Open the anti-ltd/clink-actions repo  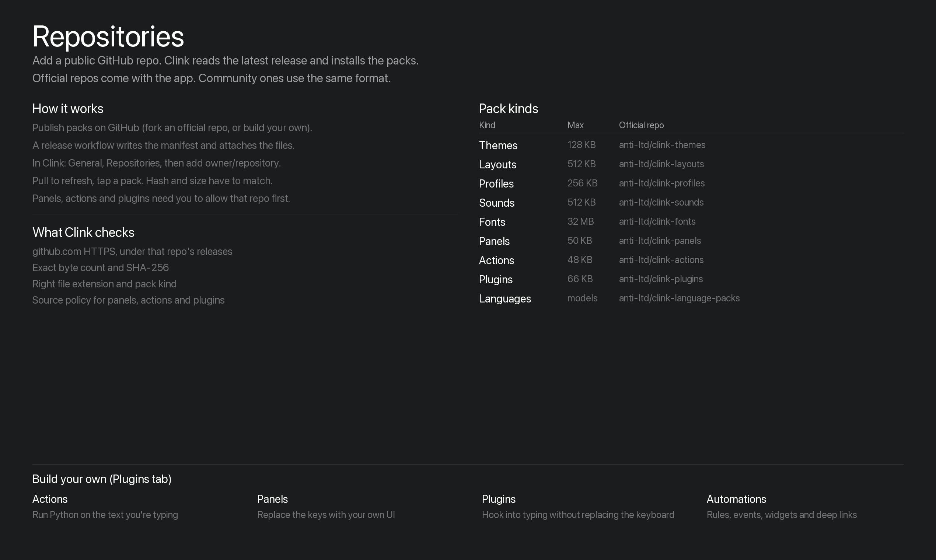[661, 260]
